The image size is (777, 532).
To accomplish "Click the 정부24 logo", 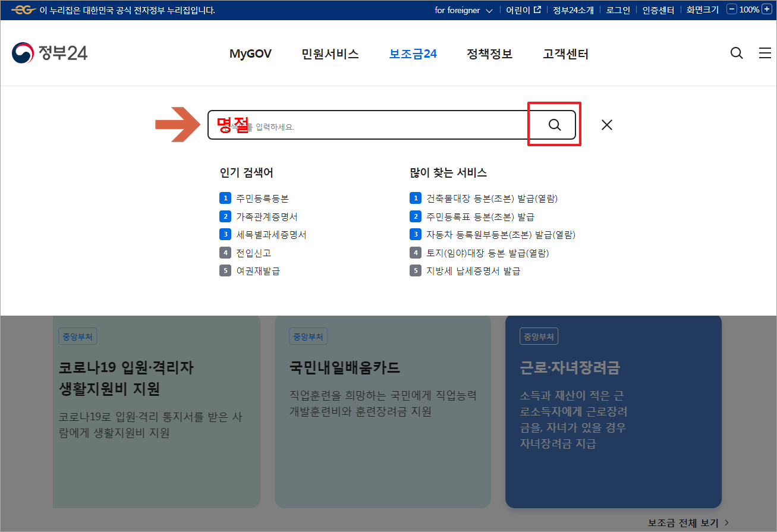I will pos(49,53).
